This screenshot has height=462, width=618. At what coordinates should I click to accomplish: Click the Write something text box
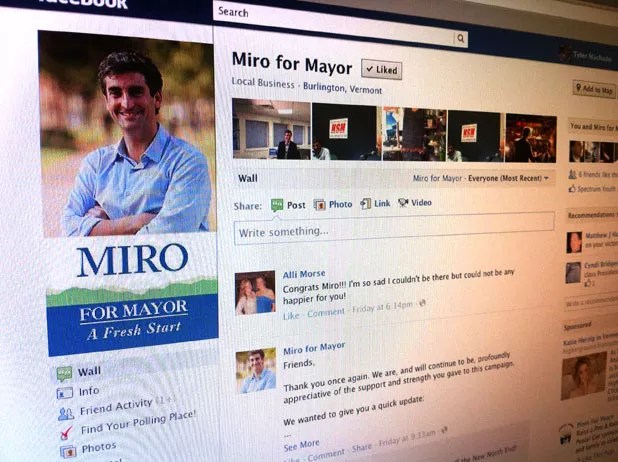[x=394, y=229]
